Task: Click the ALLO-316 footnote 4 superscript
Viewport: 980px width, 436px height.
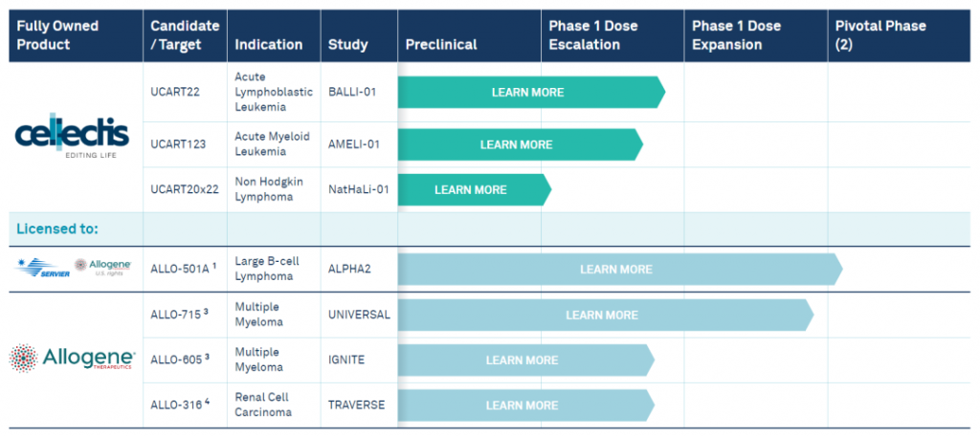Action: [x=207, y=401]
